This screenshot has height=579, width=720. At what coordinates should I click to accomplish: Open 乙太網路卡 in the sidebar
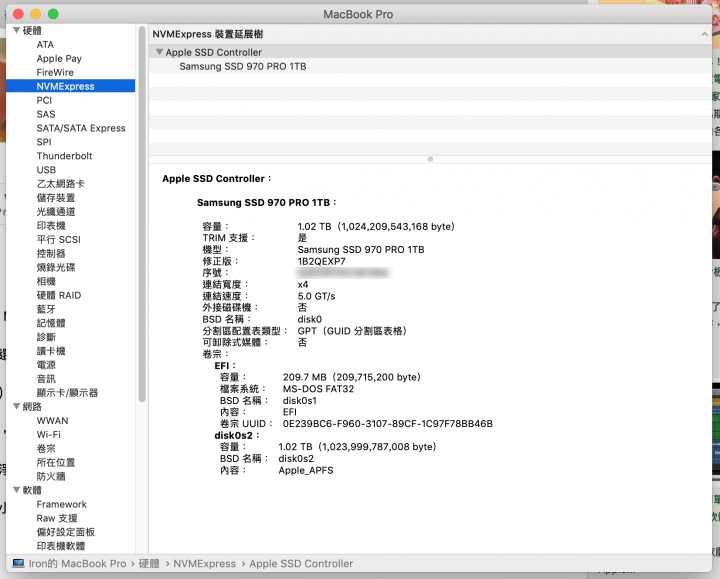[x=61, y=184]
